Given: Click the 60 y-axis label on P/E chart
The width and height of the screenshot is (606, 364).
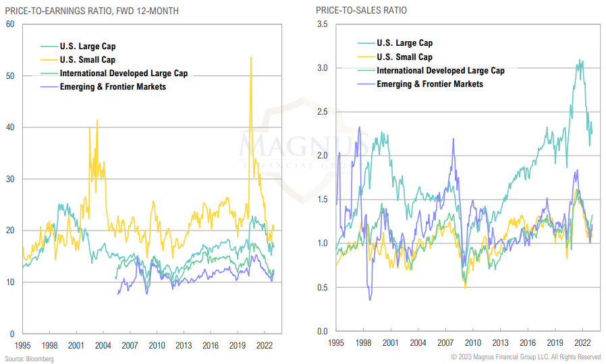Looking at the screenshot, I should coord(9,24).
